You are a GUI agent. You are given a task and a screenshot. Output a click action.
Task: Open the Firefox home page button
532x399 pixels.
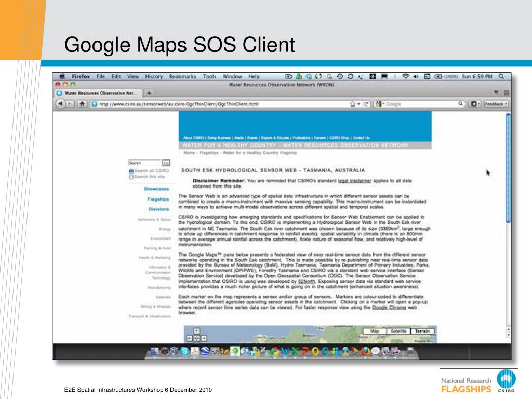[x=82, y=104]
